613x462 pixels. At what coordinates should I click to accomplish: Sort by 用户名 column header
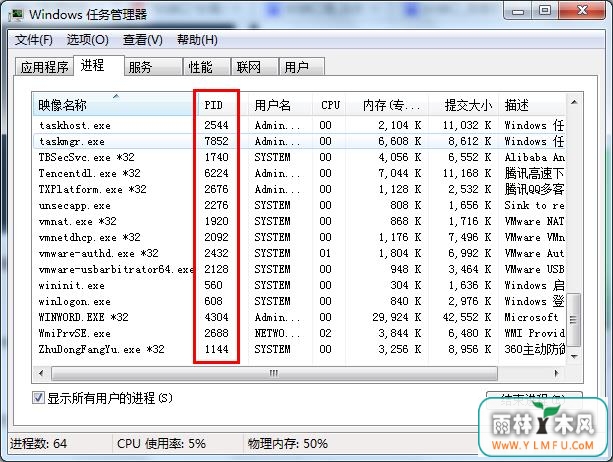pos(280,105)
